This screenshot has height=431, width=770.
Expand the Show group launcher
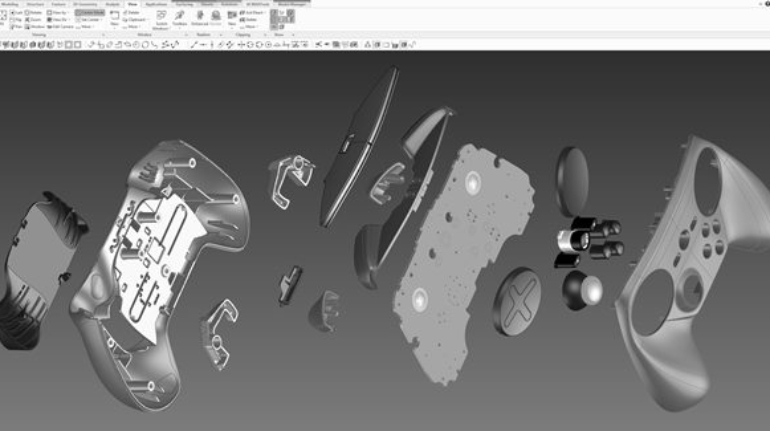tap(293, 35)
